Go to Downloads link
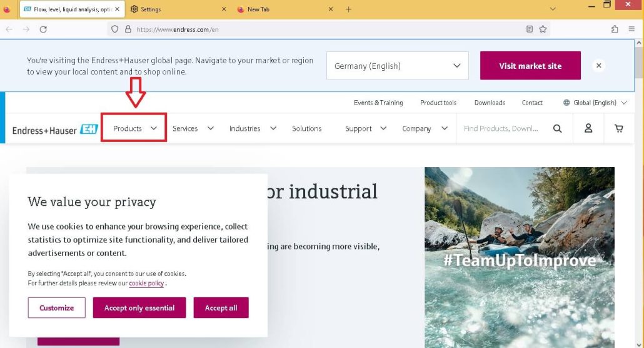 click(490, 103)
